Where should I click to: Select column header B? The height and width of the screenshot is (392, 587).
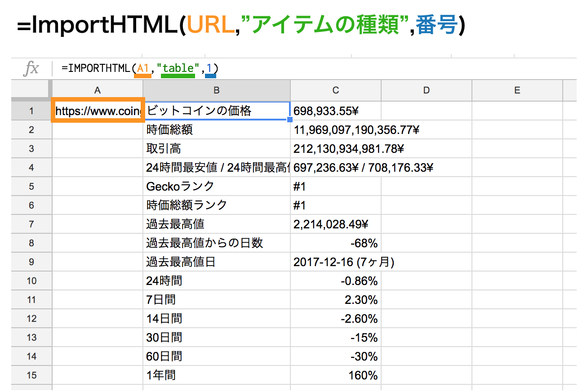216,90
